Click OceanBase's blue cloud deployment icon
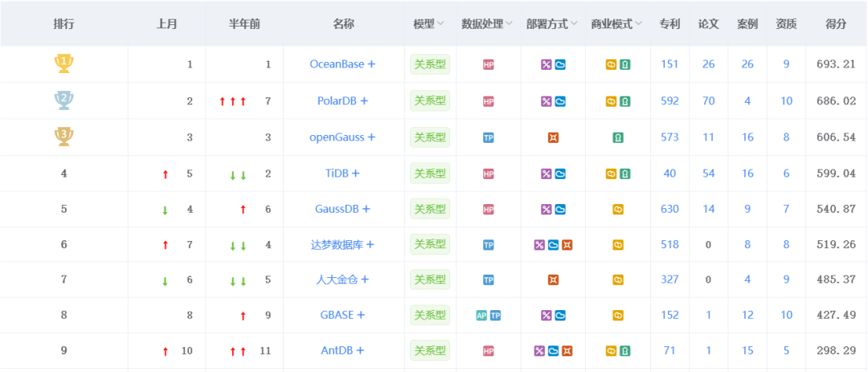 tap(560, 64)
